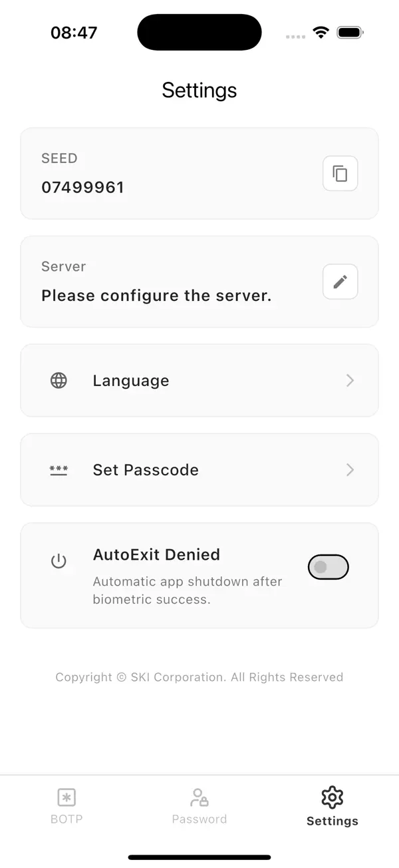Click the Password tab lock-person icon
Image resolution: width=399 pixels, height=868 pixels.
tap(199, 795)
